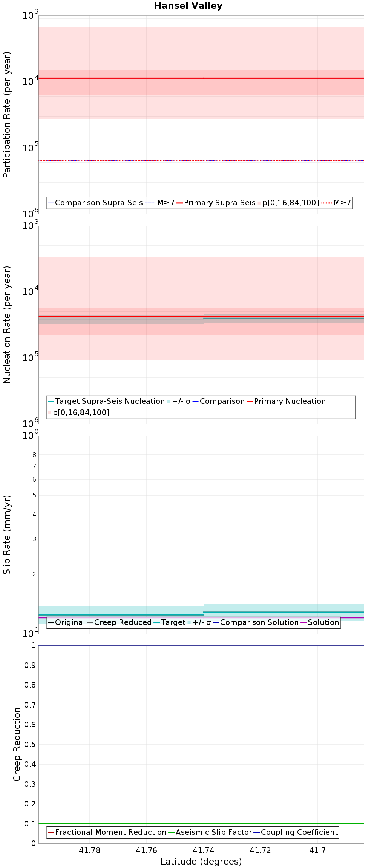The height and width of the screenshot is (868, 377).
Task: Select Target Supra-Seis Nucleation legend entry
Action: [106, 401]
